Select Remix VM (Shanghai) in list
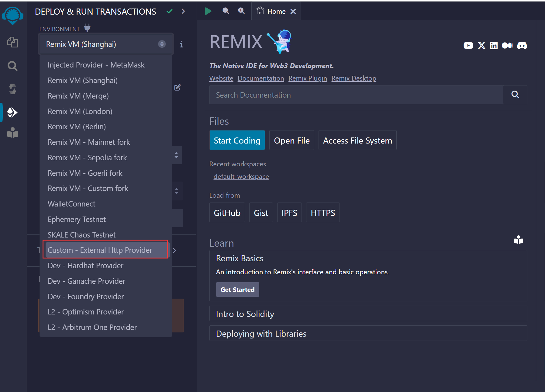The height and width of the screenshot is (392, 545). 106,81
